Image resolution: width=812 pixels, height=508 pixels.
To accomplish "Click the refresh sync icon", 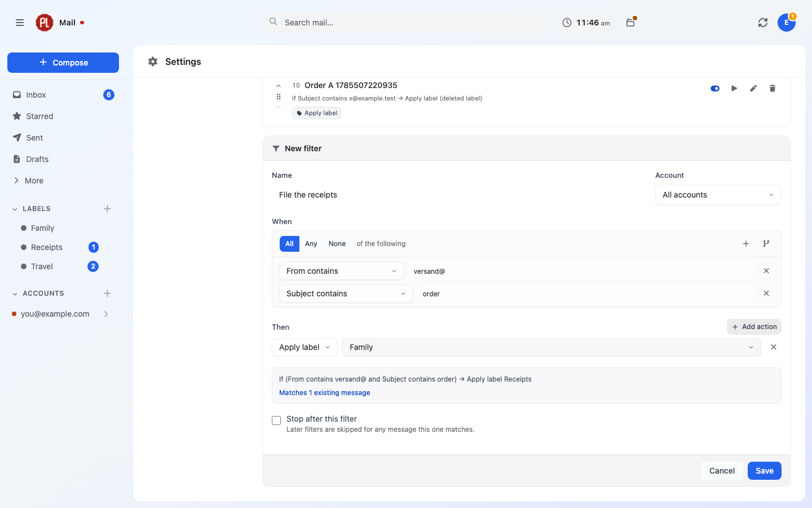I will (763, 23).
